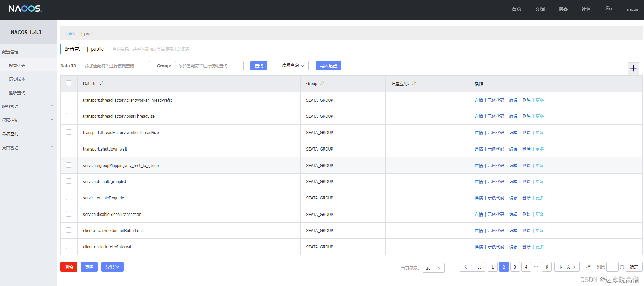Go to 上一页 previous page

(x=472, y=267)
